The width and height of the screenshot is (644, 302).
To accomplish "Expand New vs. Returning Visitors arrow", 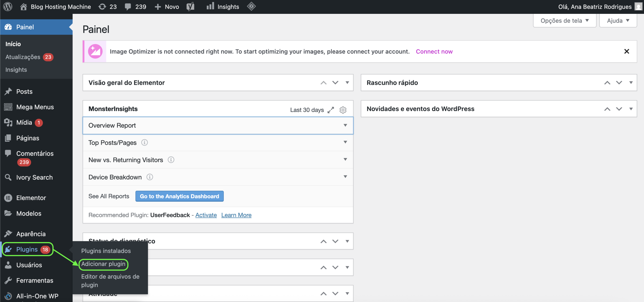I will [345, 160].
